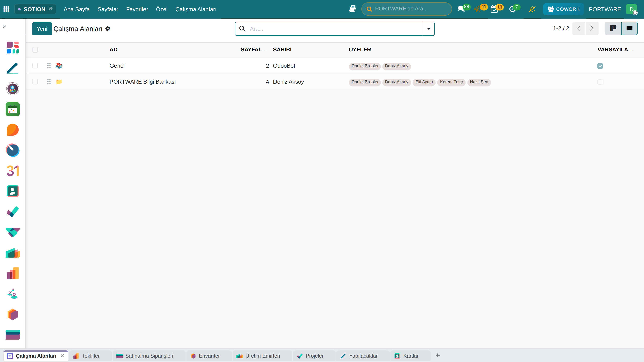The width and height of the screenshot is (644, 362).
Task: Click the COWORK button
Action: tap(563, 9)
